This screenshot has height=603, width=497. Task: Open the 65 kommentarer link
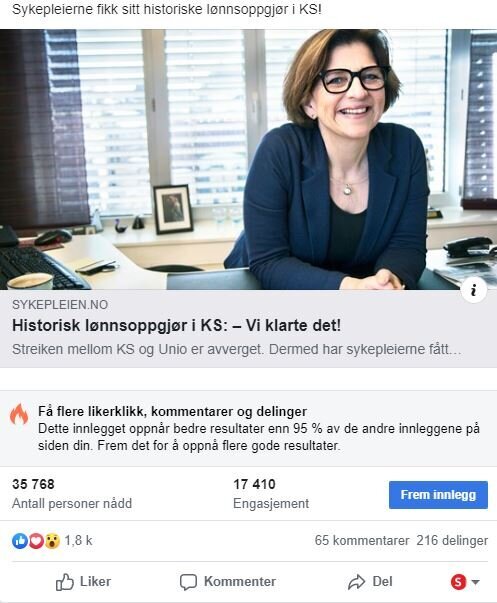(x=362, y=540)
